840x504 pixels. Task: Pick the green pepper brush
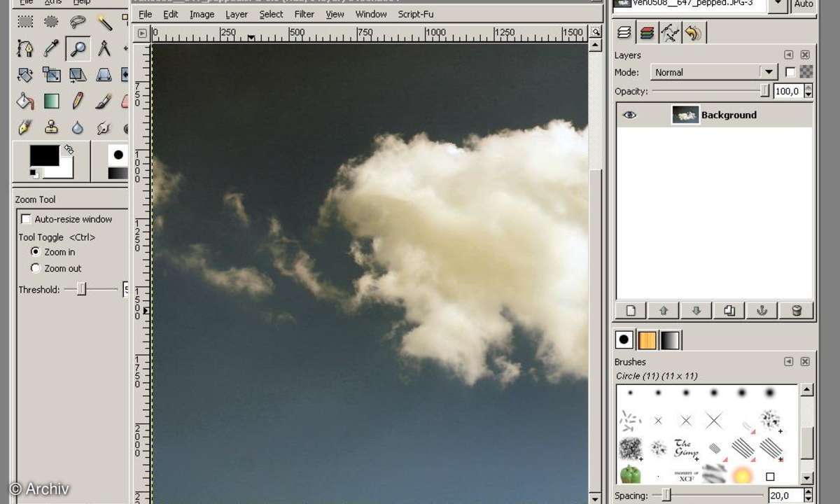pyautogui.click(x=630, y=475)
